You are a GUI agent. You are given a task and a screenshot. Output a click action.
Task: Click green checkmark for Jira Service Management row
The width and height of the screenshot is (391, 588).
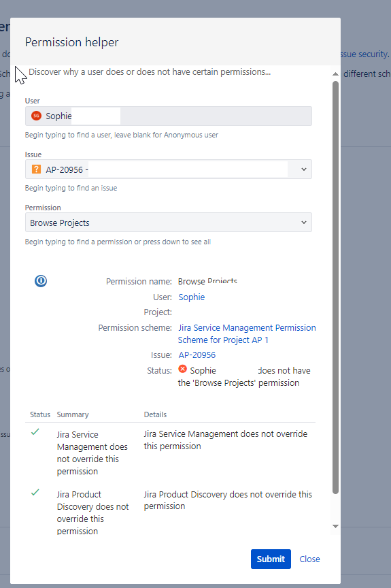[x=35, y=432]
